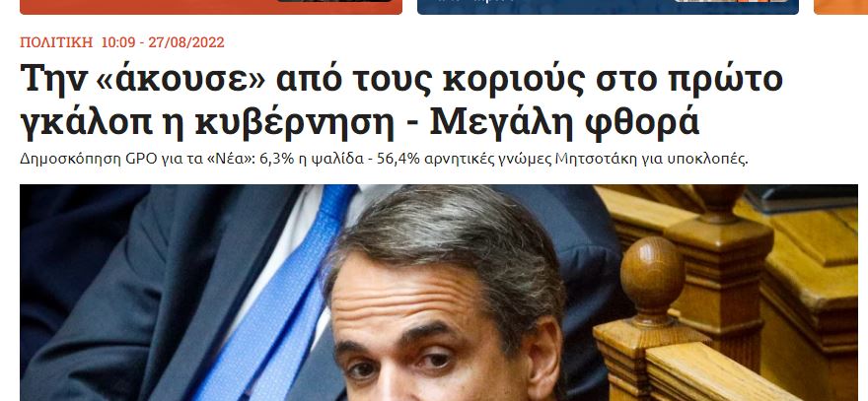Screen dimensions: 868x401
Task: Click the small image inside the blue banner
Action: point(731,1)
